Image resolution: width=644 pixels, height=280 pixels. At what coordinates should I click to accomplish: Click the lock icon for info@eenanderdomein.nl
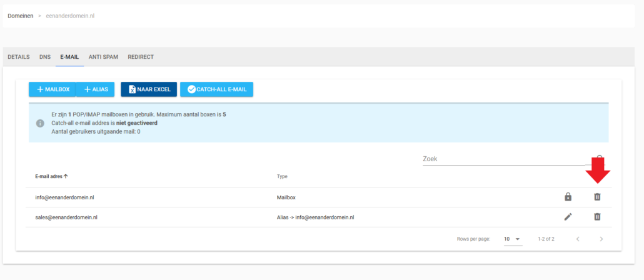point(568,197)
